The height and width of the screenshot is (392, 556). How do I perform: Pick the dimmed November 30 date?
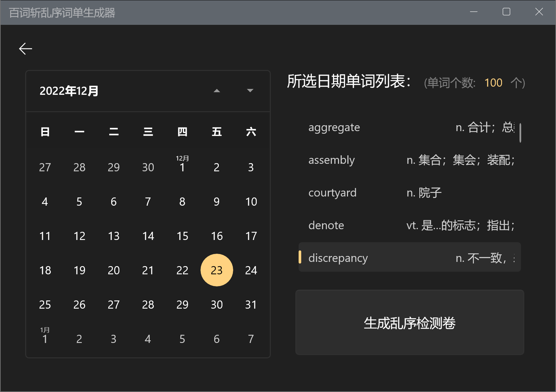coord(148,167)
